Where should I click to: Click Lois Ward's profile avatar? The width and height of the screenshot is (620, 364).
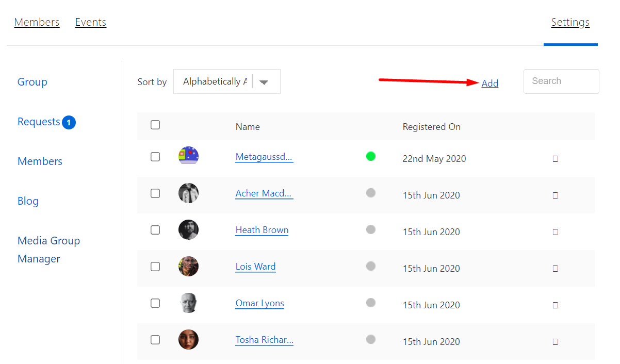point(188,267)
